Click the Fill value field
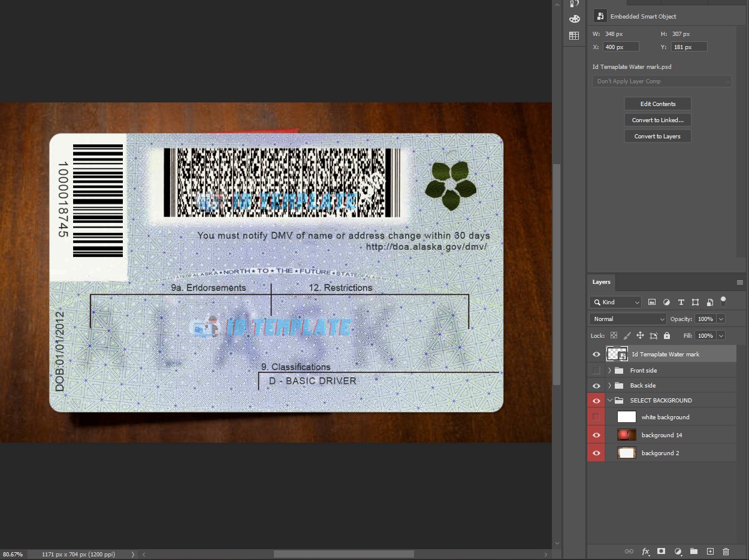The height and width of the screenshot is (560, 749). click(x=705, y=336)
